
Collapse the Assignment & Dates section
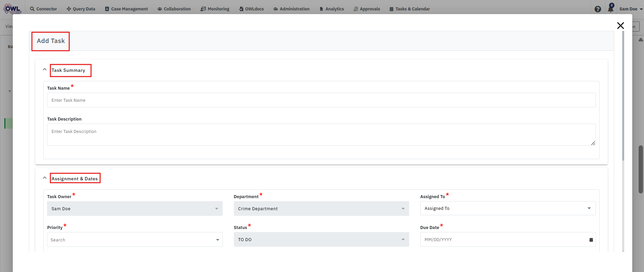tap(45, 178)
